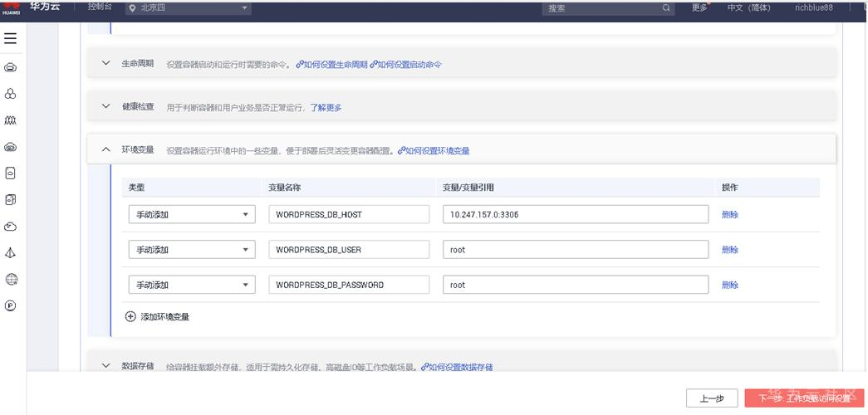
Task: Click the Huawei Cloud logo
Action: coord(11,7)
